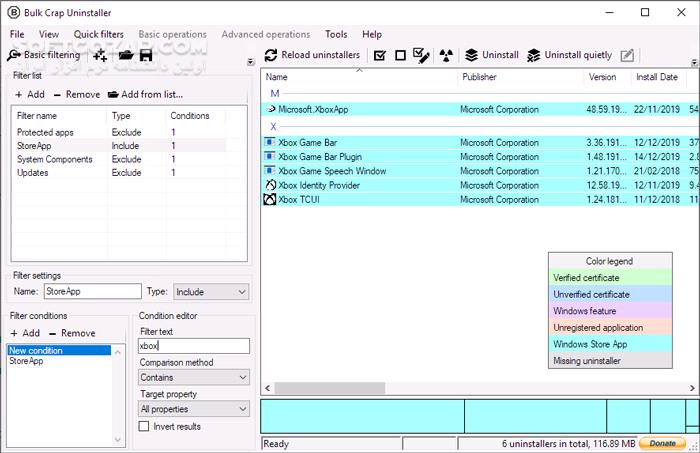
Task: Click Add under Filter conditions
Action: 25,333
